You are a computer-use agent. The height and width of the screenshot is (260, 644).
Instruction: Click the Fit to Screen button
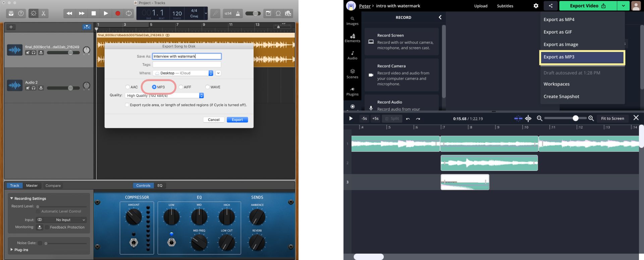[x=612, y=118]
